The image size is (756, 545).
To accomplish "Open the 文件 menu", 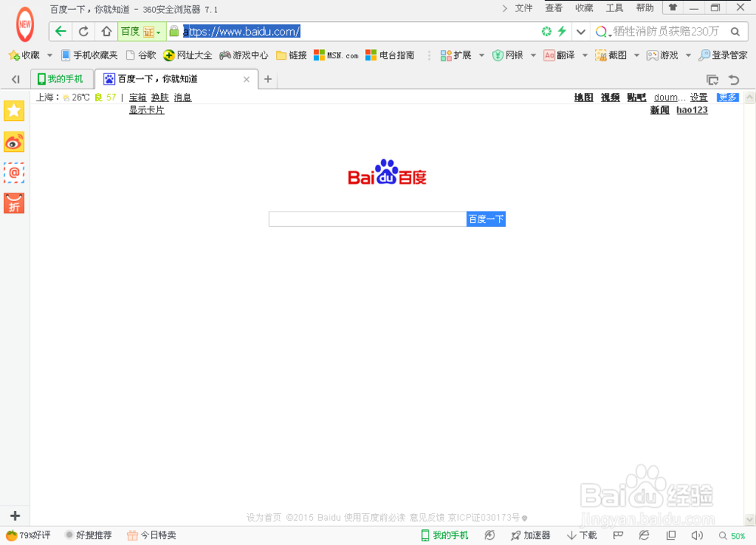I will click(x=524, y=8).
